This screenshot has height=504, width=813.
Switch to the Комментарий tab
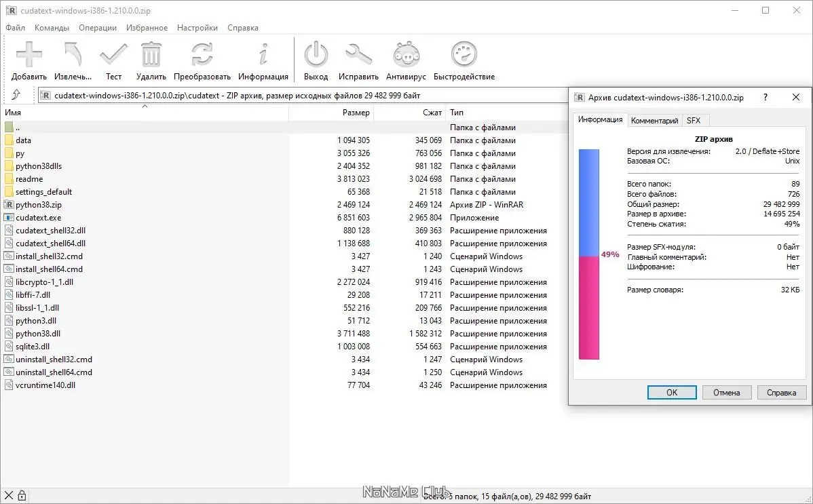pos(654,120)
